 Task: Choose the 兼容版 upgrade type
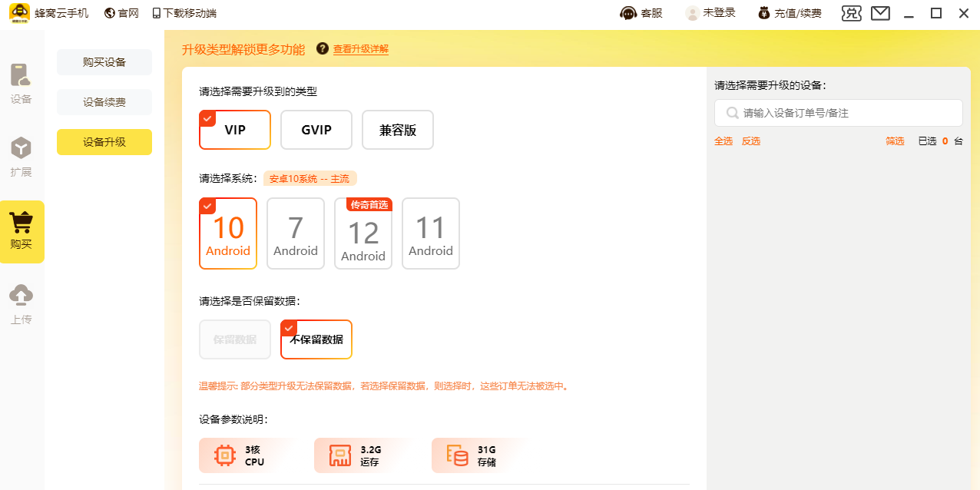pos(398,130)
